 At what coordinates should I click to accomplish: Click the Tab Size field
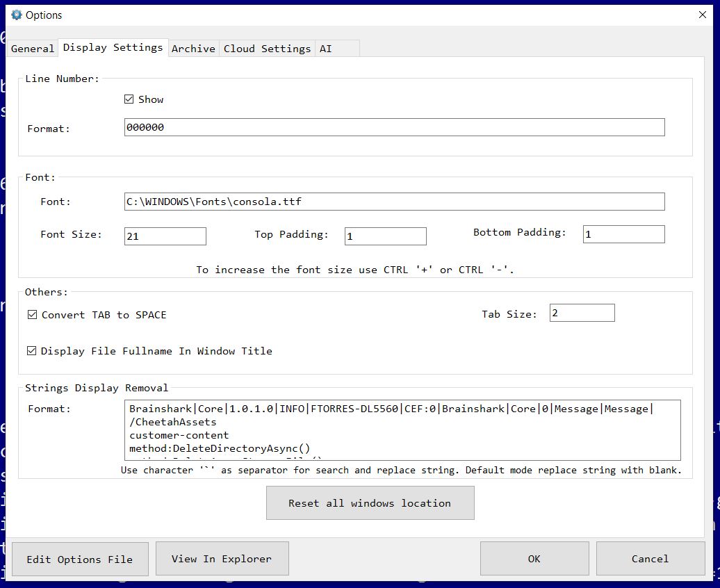(582, 313)
